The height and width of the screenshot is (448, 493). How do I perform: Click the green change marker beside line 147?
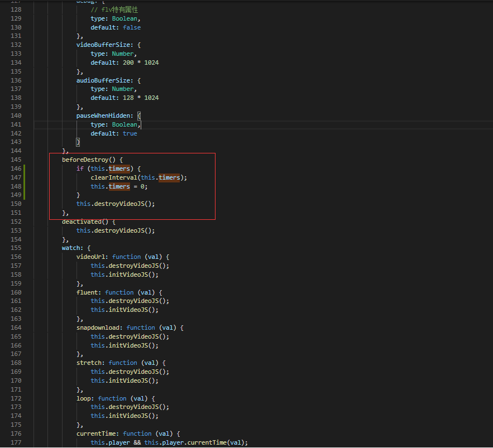click(x=24, y=177)
